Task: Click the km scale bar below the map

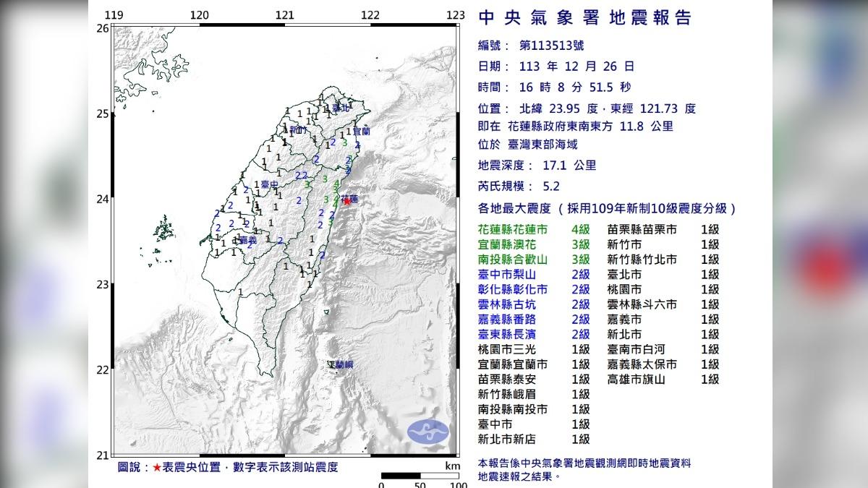Action: [420, 475]
